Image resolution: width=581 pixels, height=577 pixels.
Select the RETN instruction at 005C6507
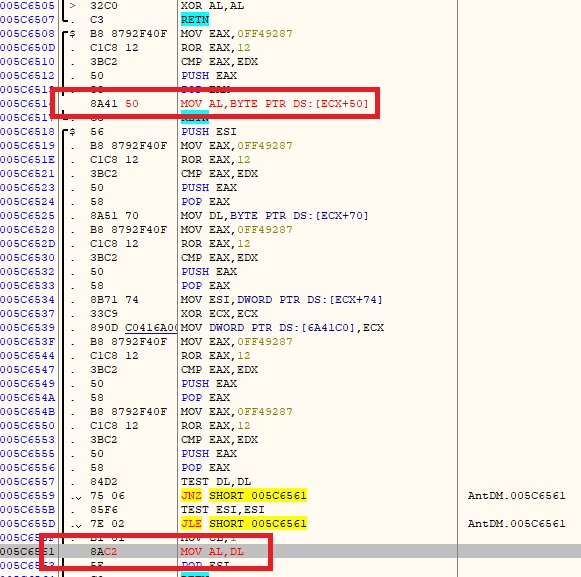click(195, 20)
